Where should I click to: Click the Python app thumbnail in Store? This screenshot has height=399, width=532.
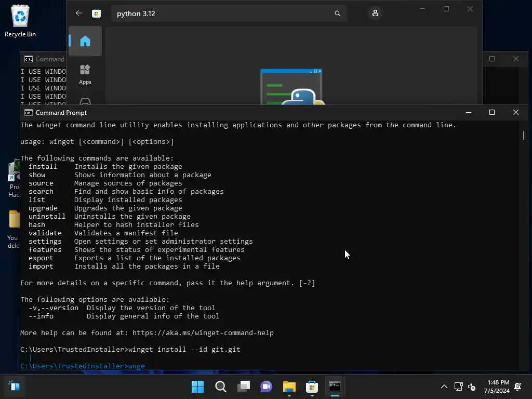pos(291,87)
